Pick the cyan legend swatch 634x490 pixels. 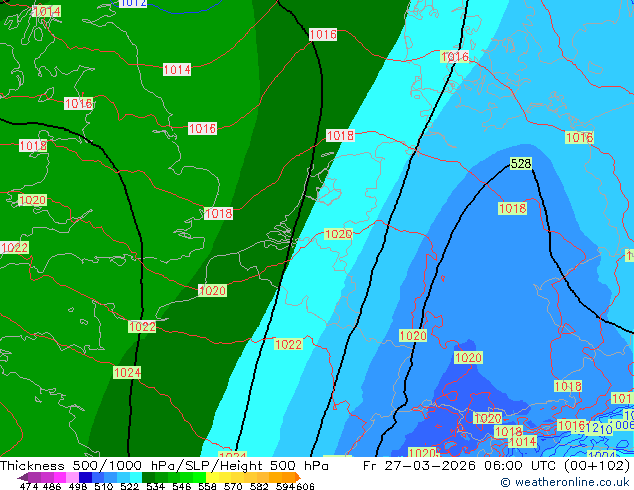pyautogui.click(x=136, y=477)
